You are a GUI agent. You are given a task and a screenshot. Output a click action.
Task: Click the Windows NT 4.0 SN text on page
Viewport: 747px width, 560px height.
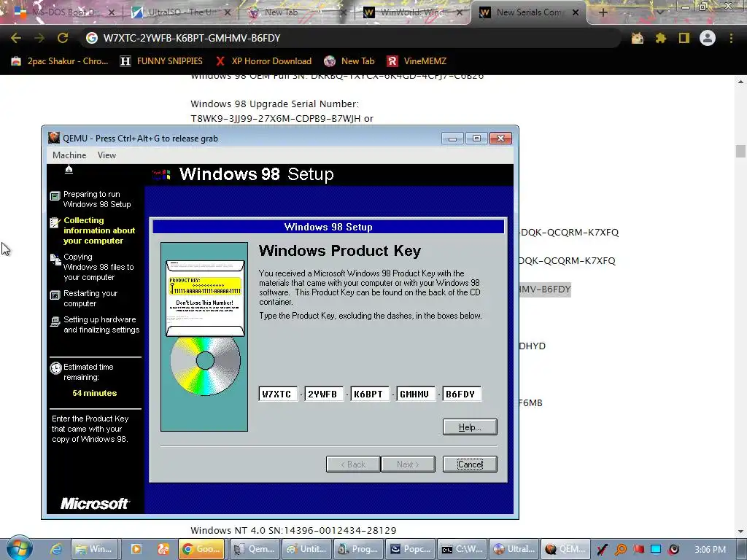[293, 530]
